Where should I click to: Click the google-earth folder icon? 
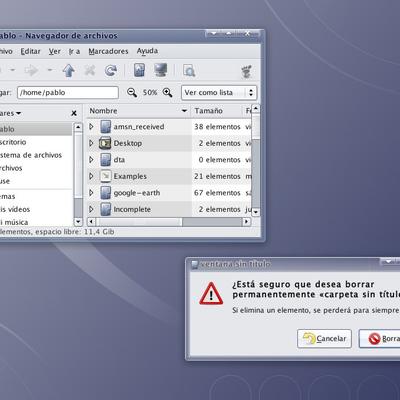[x=105, y=193]
